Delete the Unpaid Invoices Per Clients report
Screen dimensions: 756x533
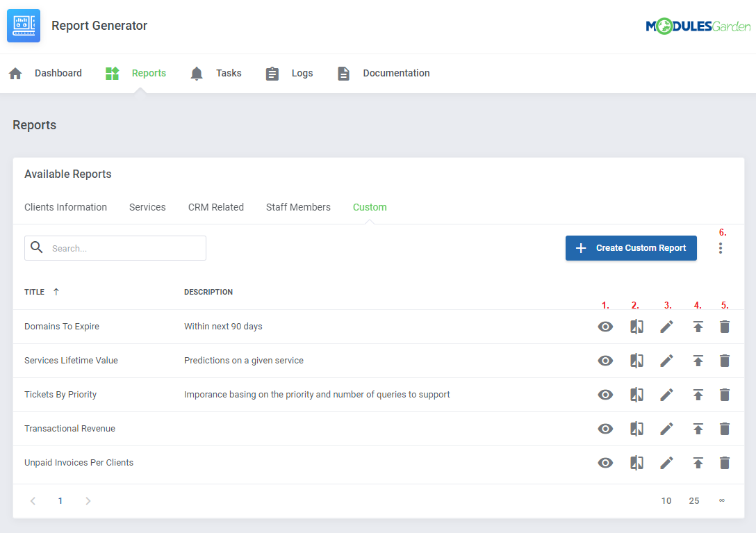(725, 463)
